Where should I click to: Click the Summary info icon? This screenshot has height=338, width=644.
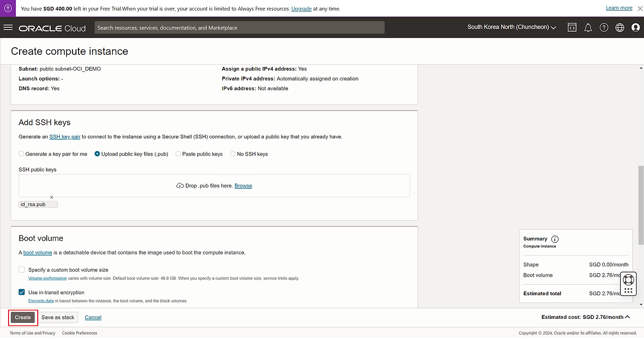click(555, 239)
